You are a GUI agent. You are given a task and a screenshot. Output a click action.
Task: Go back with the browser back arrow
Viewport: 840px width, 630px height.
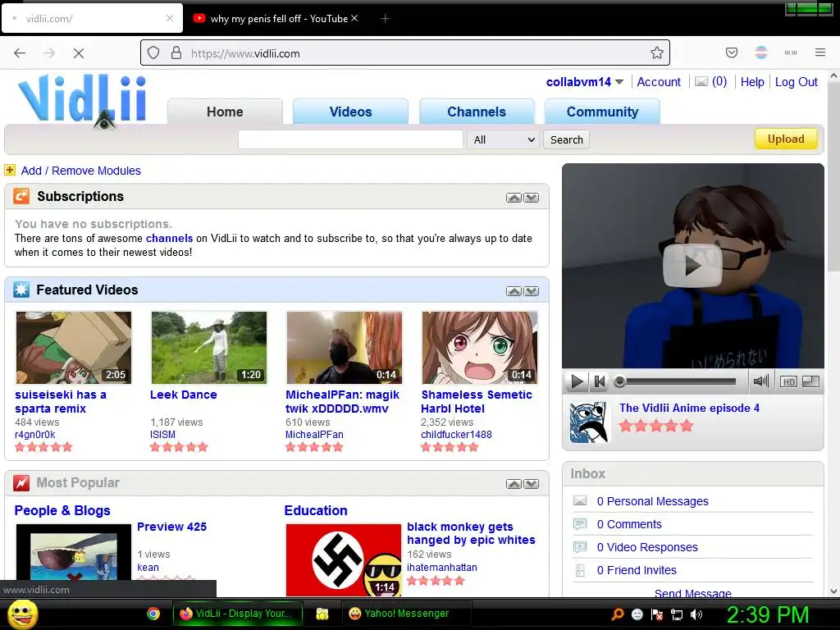[x=20, y=53]
